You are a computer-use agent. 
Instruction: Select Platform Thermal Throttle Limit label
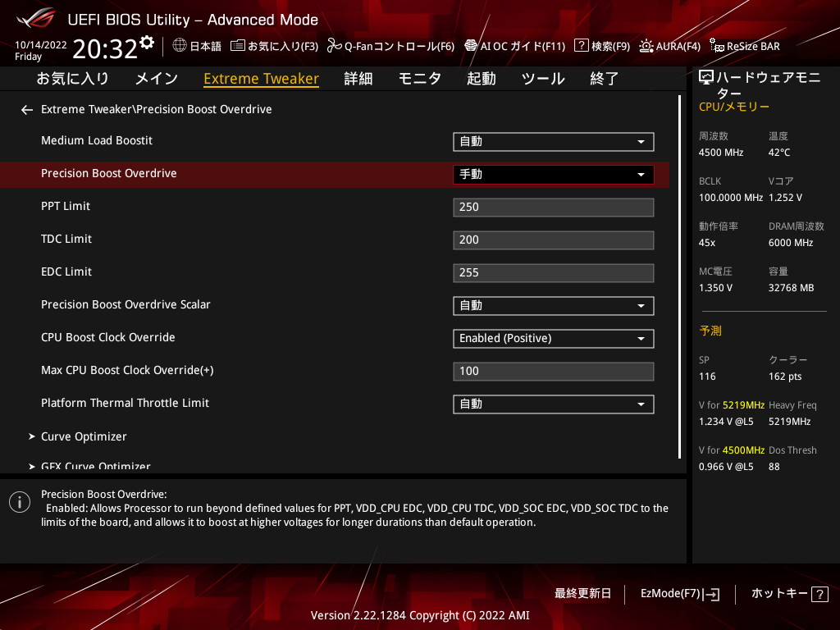pos(126,403)
